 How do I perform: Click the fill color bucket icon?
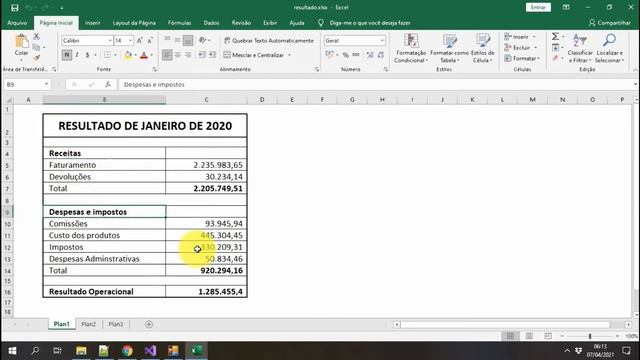pyautogui.click(x=128, y=55)
